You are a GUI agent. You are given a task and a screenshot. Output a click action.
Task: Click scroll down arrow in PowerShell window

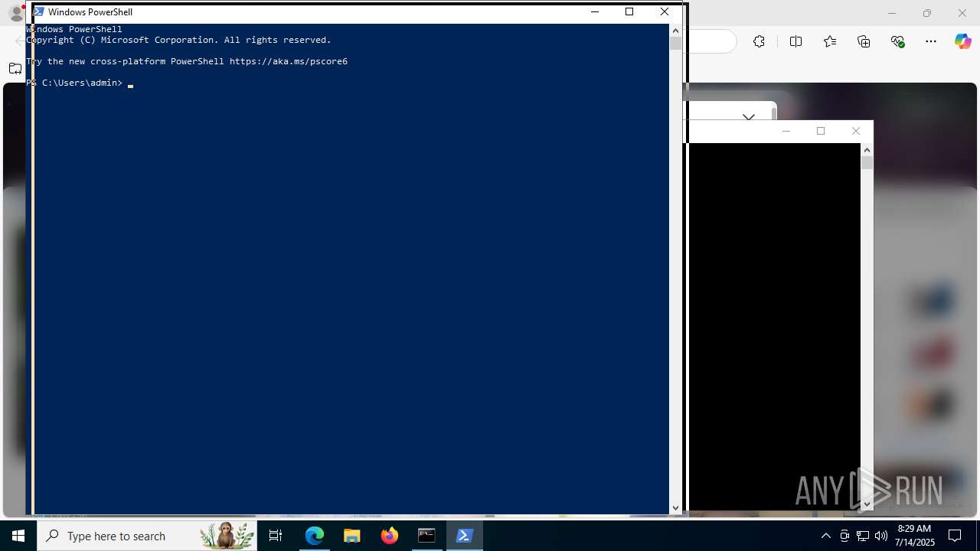(x=675, y=507)
